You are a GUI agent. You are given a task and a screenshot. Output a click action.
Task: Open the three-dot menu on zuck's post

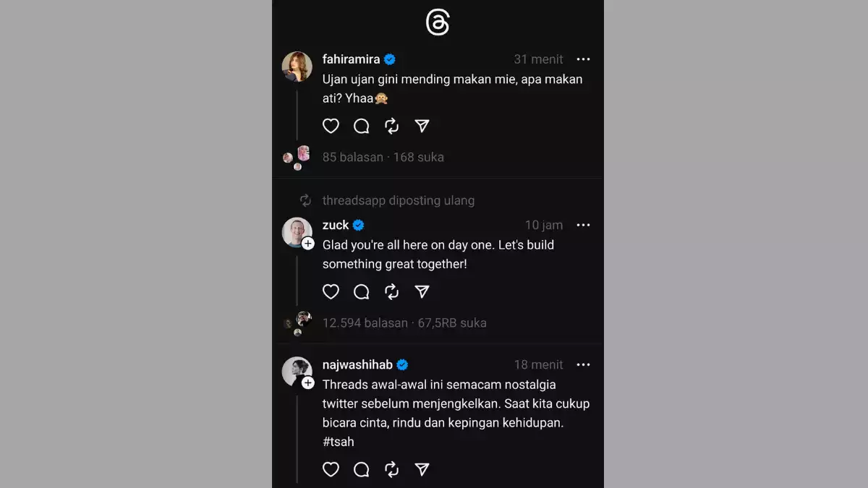pos(583,225)
